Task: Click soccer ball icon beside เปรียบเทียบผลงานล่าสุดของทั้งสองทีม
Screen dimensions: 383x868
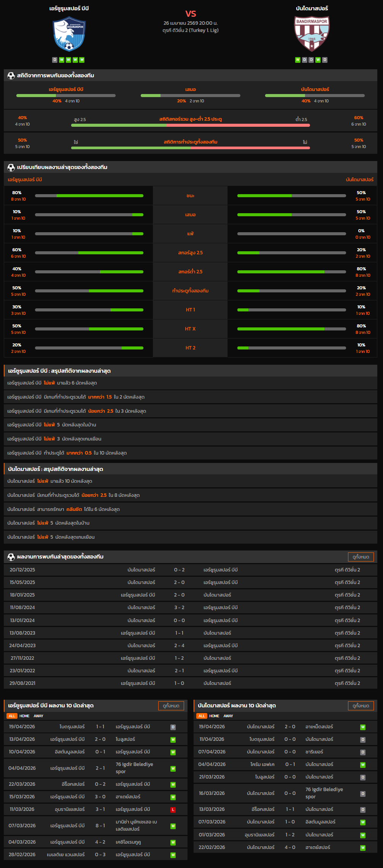Action: tap(11, 168)
